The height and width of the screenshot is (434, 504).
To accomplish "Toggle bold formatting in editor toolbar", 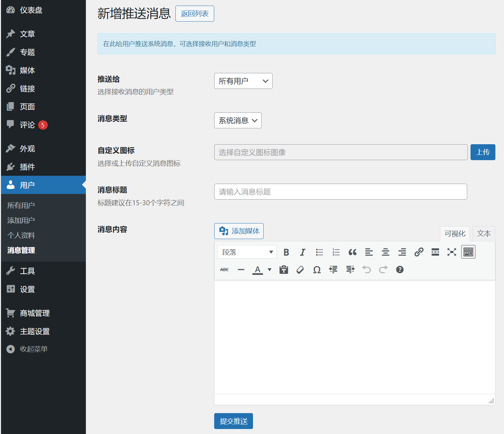I will click(286, 252).
